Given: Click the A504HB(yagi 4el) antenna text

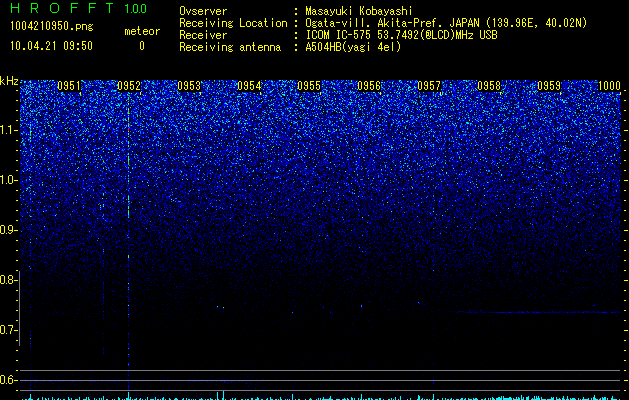Looking at the screenshot, I should click(x=353, y=47).
